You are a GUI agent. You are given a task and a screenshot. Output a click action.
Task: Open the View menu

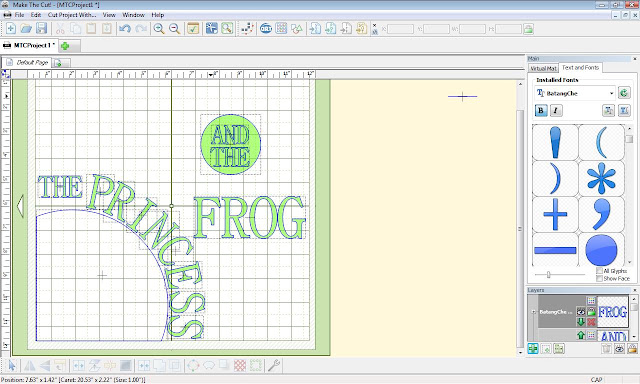coord(109,15)
